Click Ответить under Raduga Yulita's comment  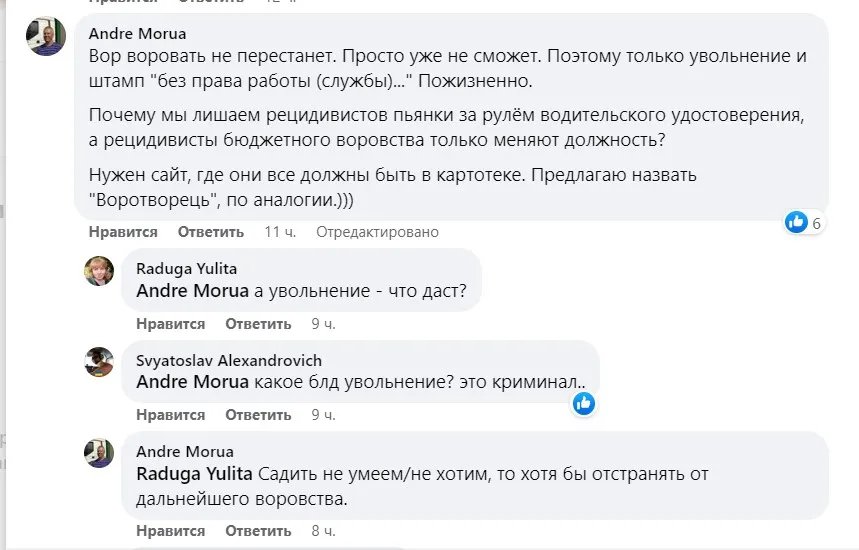(258, 324)
